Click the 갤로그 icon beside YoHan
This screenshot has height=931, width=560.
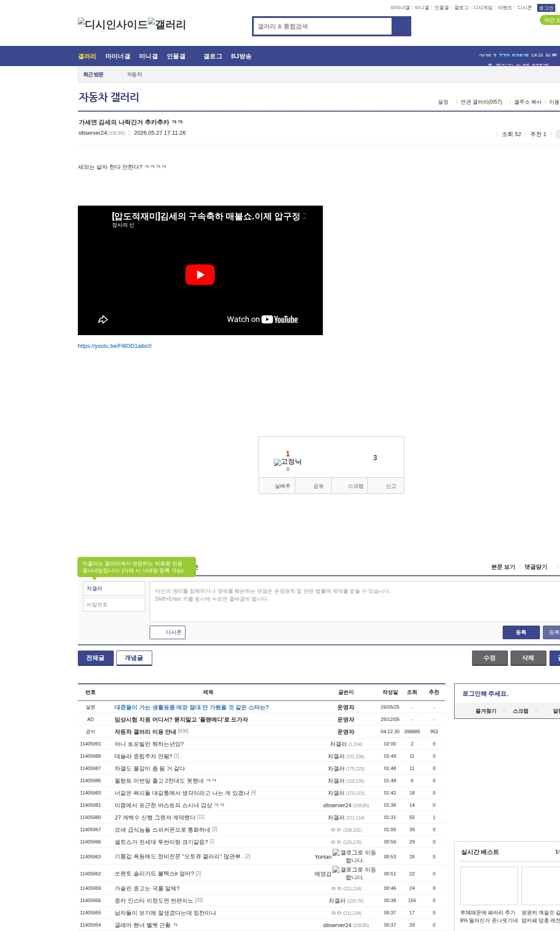tap(354, 856)
